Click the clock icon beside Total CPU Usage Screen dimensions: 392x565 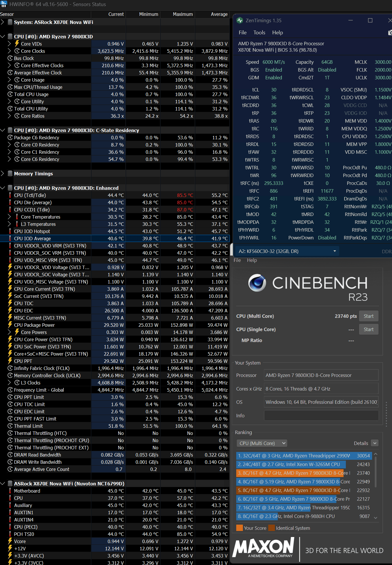coord(10,94)
